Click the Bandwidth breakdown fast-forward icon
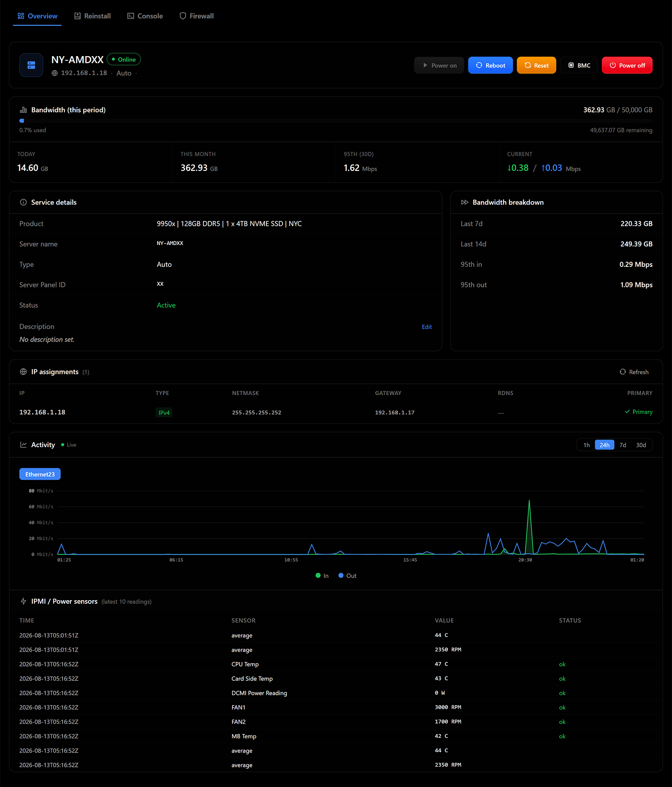Viewport: 672px width, 787px height. (x=465, y=202)
